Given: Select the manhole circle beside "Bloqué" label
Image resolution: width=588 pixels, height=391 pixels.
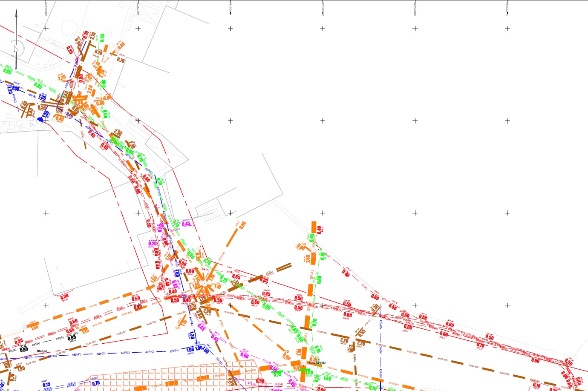Looking at the screenshot, I should [x=33, y=351].
